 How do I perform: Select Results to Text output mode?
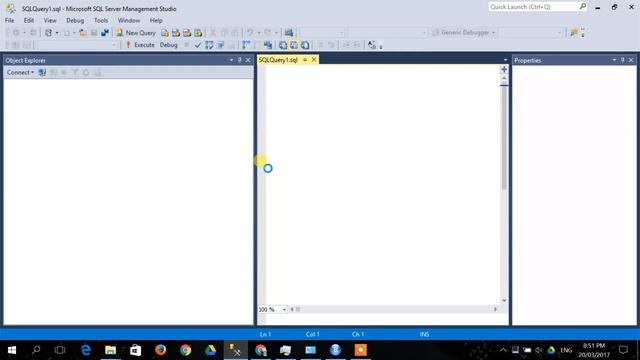click(283, 45)
